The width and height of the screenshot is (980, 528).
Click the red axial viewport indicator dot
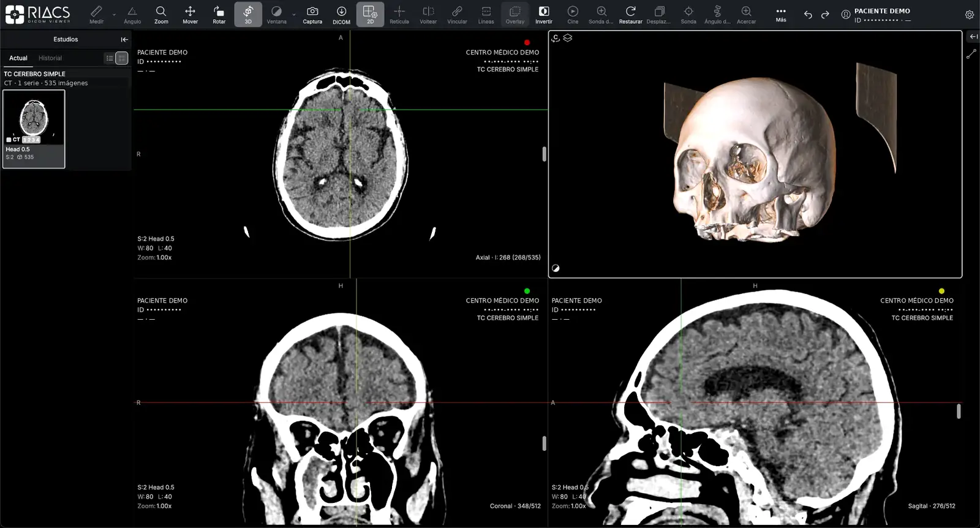pyautogui.click(x=527, y=42)
